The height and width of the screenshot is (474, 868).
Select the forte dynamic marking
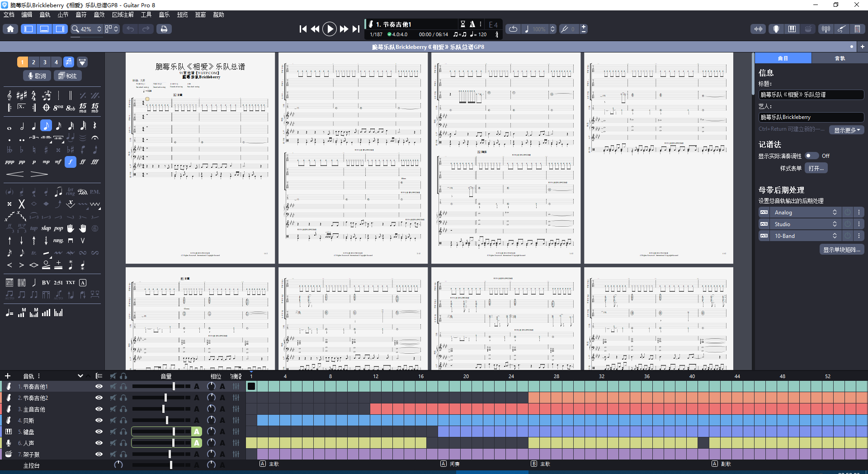(x=70, y=161)
